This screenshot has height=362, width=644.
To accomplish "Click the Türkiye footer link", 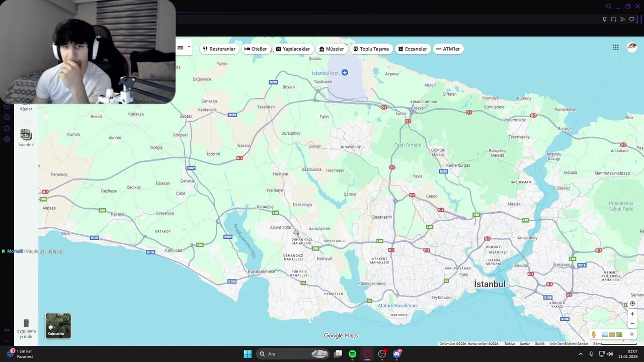I will [x=510, y=344].
